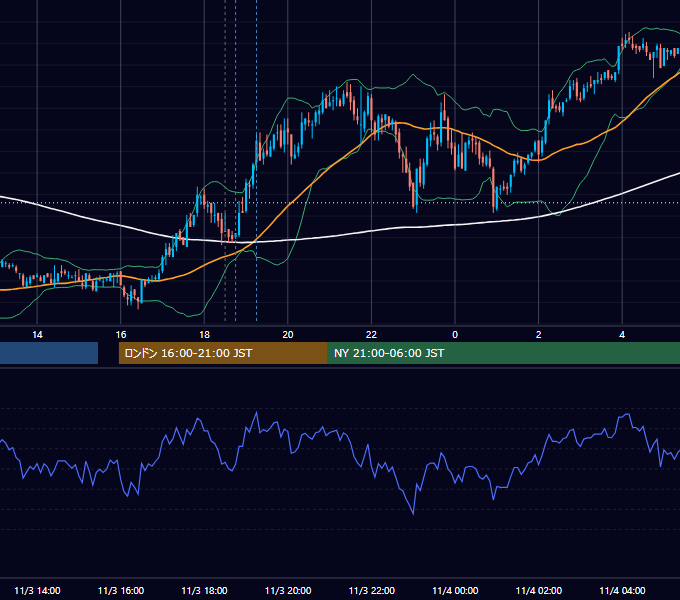This screenshot has height=600, width=680.
Task: Click the 11/3 22:00 time label
Action: [x=372, y=590]
